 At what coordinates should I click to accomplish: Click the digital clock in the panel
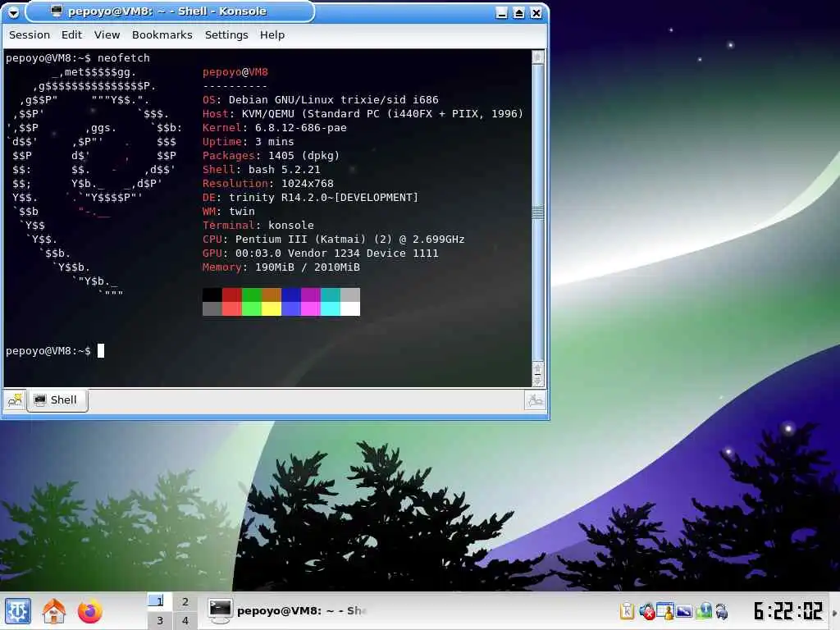787,610
